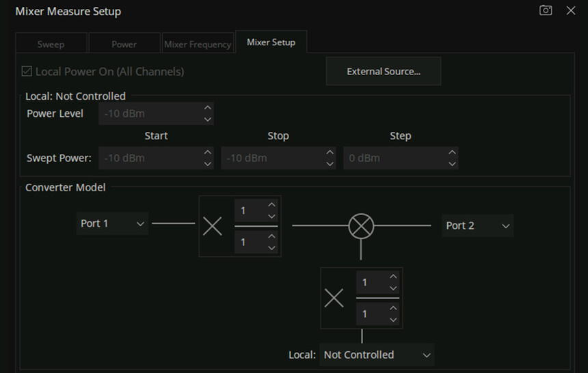Click the Swept Power Start field
This screenshot has height=373, width=588.
[150, 158]
